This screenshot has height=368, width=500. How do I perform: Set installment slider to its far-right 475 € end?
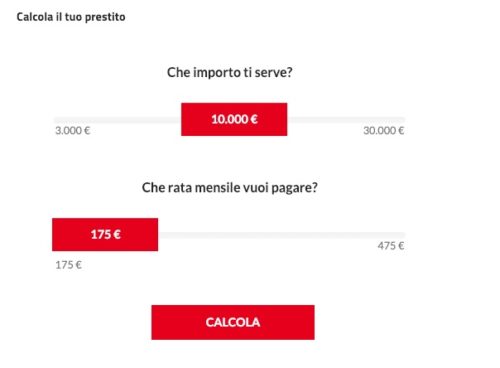[x=403, y=235]
